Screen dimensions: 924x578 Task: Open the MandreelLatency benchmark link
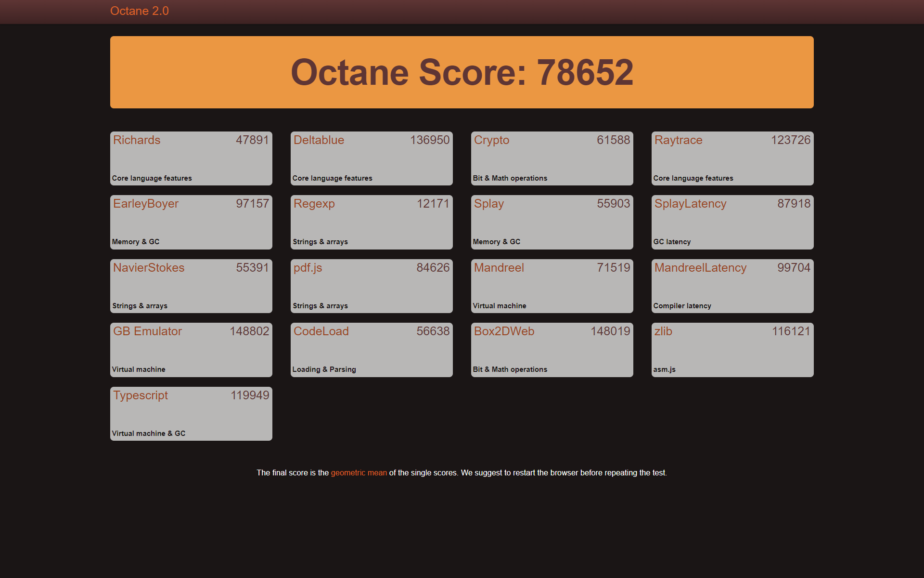[x=700, y=268]
